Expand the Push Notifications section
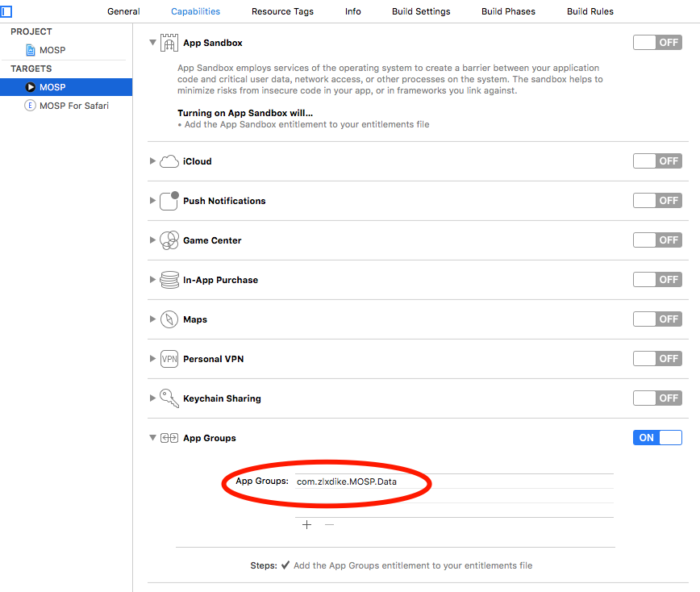The image size is (700, 592). click(152, 201)
